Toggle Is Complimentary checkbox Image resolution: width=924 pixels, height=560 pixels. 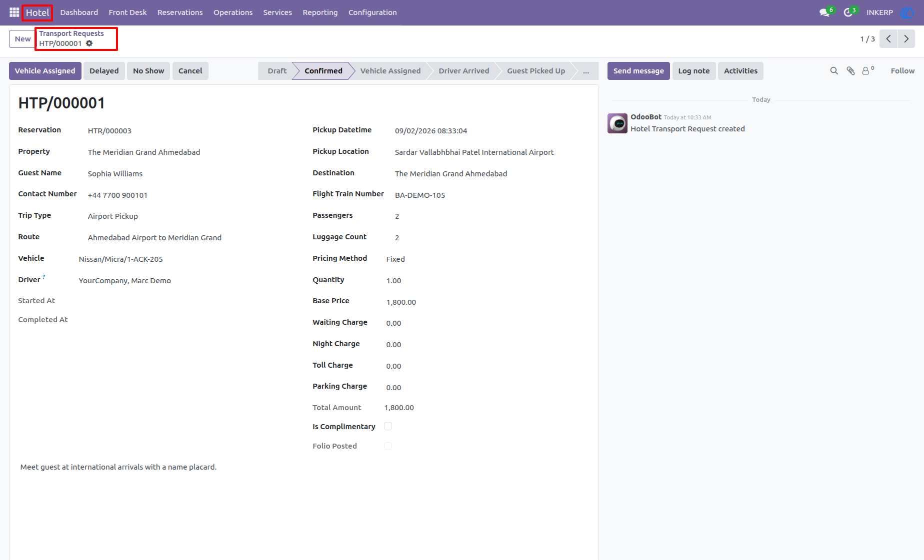388,426
